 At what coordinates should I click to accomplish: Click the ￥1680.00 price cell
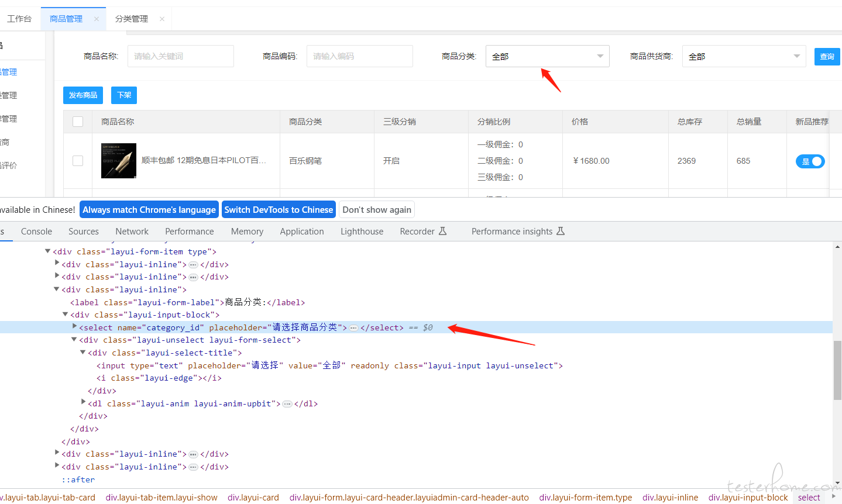tap(591, 161)
